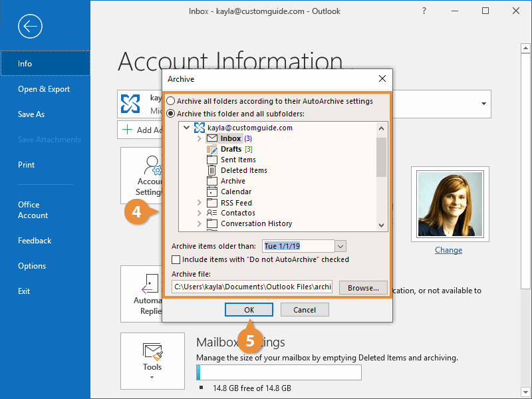Select the RSS Feed folder label
532x399 pixels.
click(x=237, y=203)
